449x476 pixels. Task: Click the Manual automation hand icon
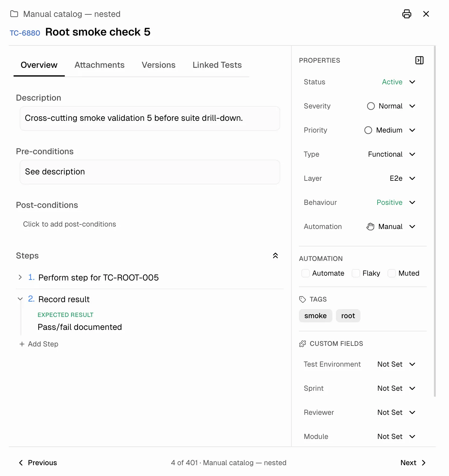(x=370, y=227)
